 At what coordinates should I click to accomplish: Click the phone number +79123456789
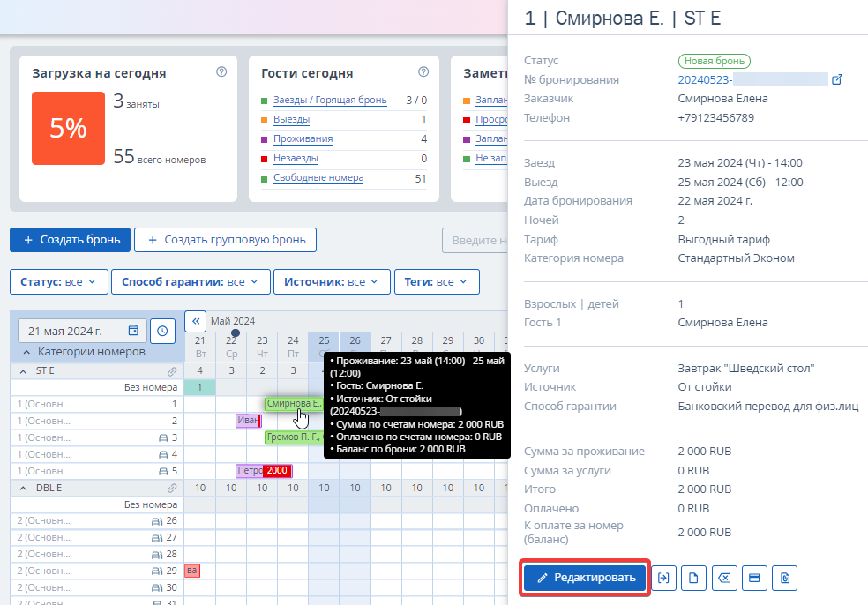pos(715,118)
